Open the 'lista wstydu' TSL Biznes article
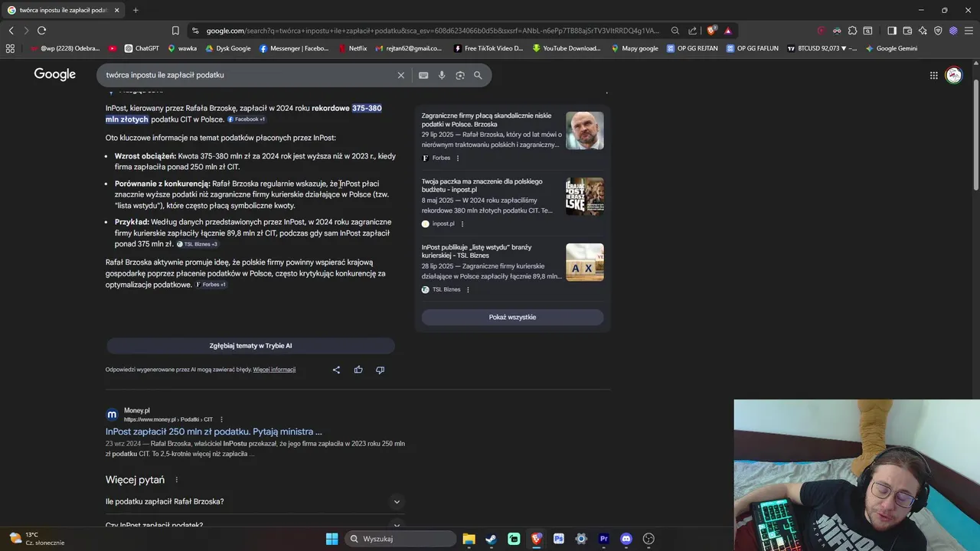 pos(476,251)
